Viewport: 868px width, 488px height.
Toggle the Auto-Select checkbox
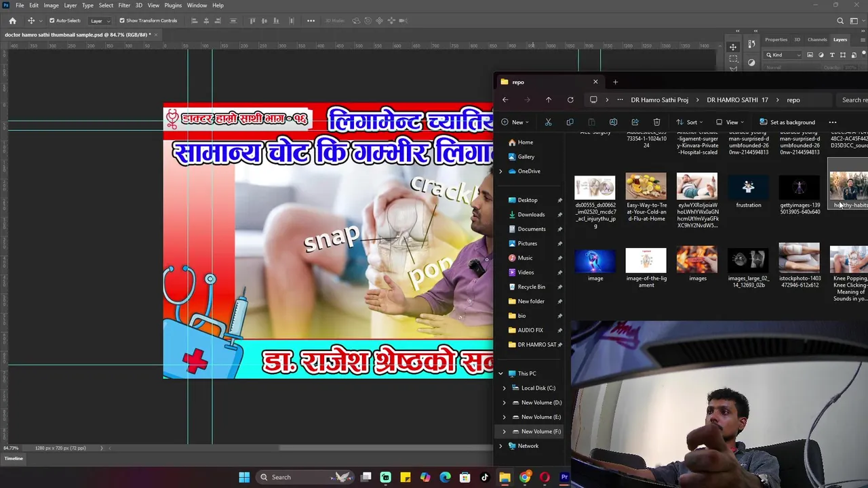[52, 20]
